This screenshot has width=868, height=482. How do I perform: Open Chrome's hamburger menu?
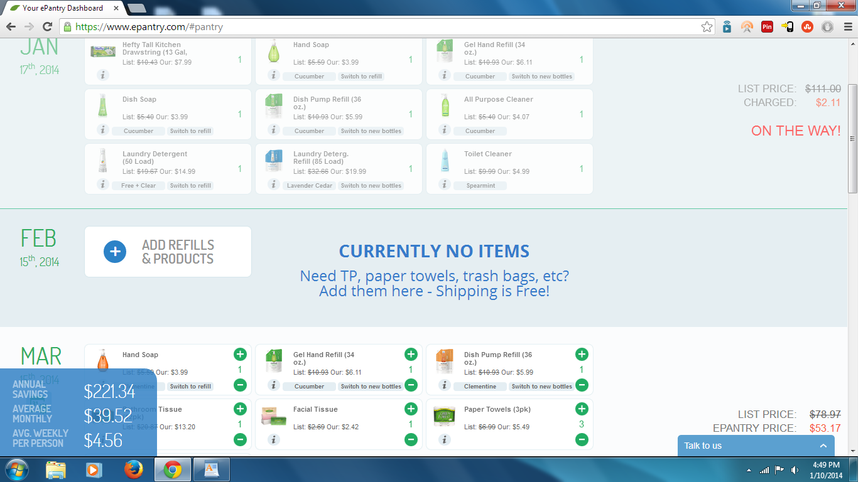tap(848, 27)
